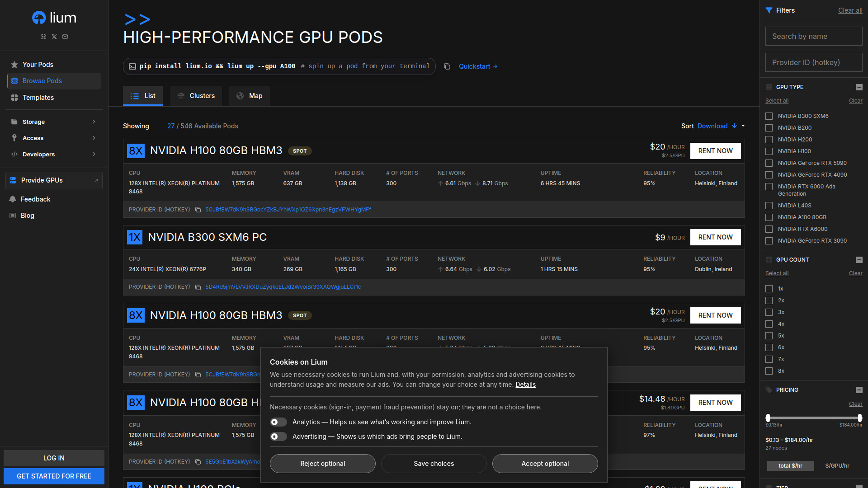Enable the Analytics cookies toggle
Viewport: 868px width, 488px height.
click(278, 422)
